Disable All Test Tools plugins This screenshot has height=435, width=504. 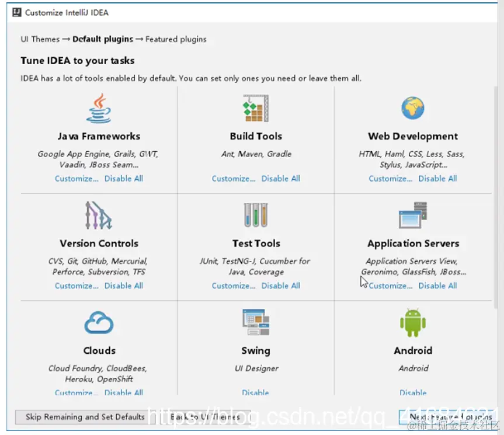[x=280, y=286]
